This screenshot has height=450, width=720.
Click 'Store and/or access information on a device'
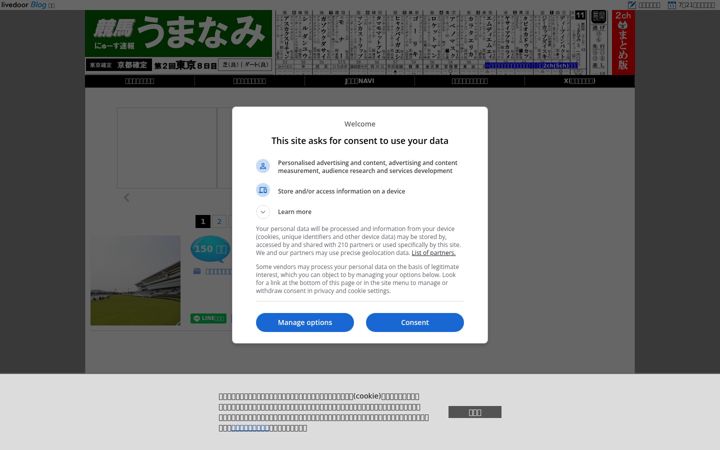pyautogui.click(x=341, y=191)
